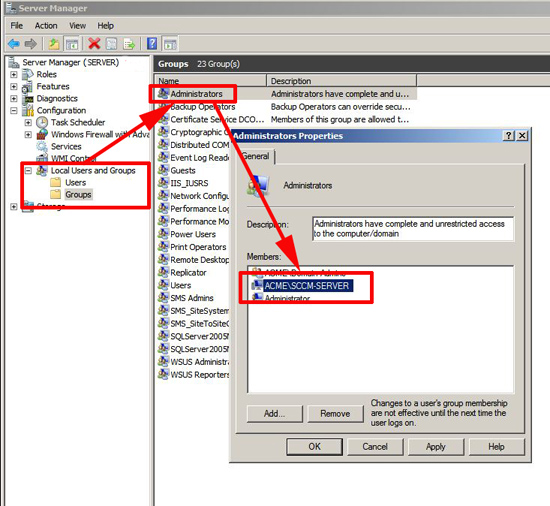Click the Replicator group icon
Viewport: 550px width, 506px height.
(163, 272)
